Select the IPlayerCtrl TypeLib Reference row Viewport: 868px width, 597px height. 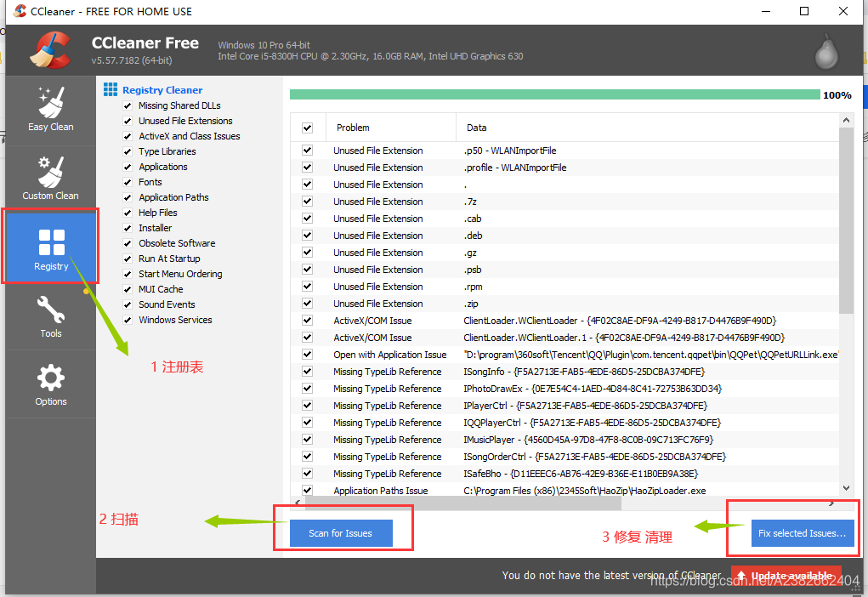(564, 406)
